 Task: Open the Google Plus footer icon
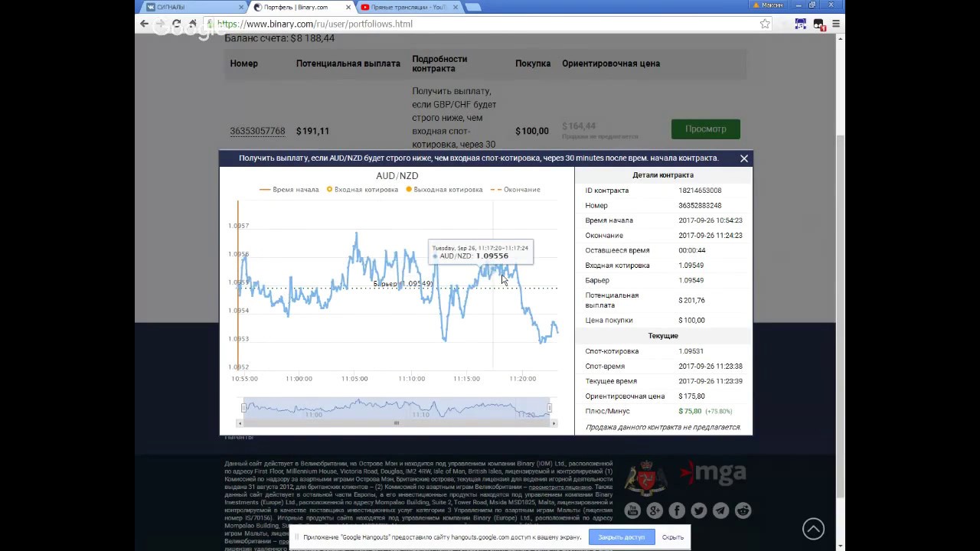pyautogui.click(x=655, y=510)
